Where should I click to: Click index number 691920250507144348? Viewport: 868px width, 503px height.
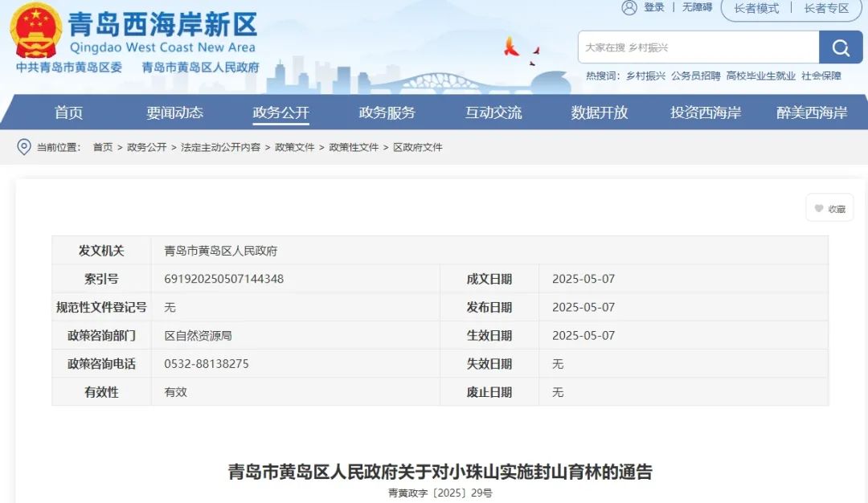click(223, 279)
